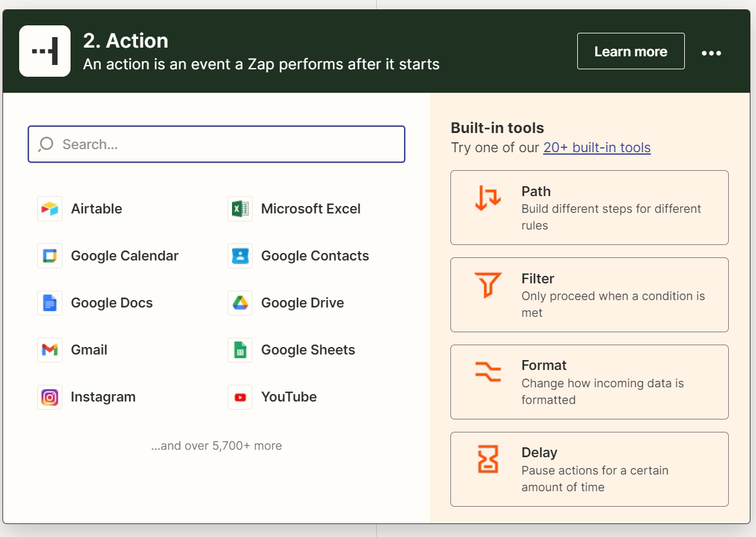This screenshot has width=756, height=537.
Task: Click the Learn more button
Action: click(630, 51)
